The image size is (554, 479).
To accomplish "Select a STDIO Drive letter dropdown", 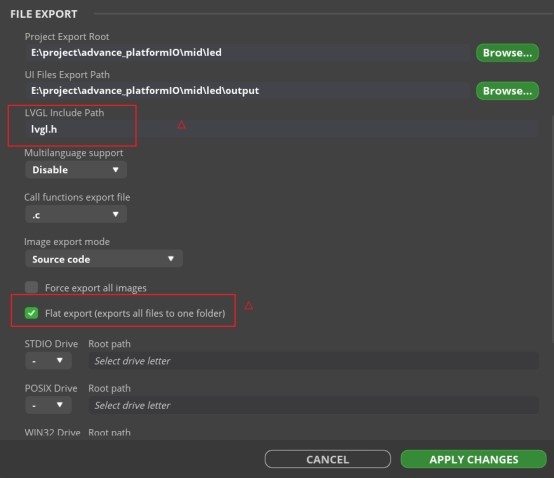I will click(48, 361).
